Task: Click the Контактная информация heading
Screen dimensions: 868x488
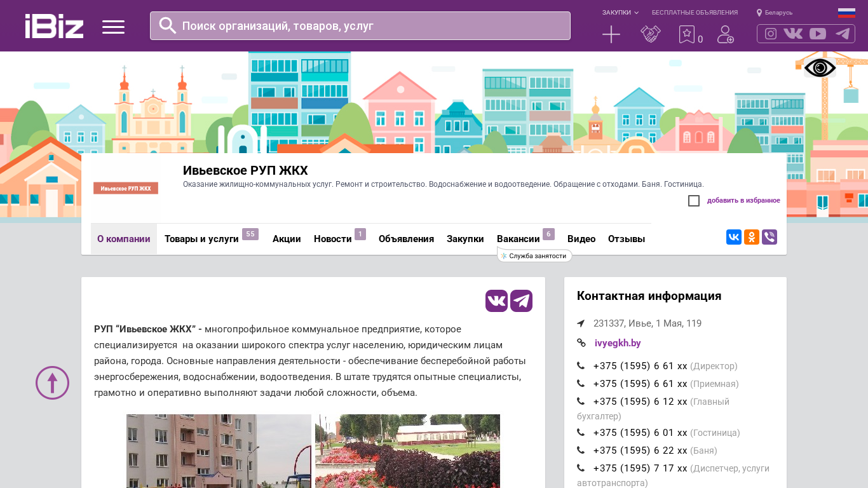Action: [649, 296]
